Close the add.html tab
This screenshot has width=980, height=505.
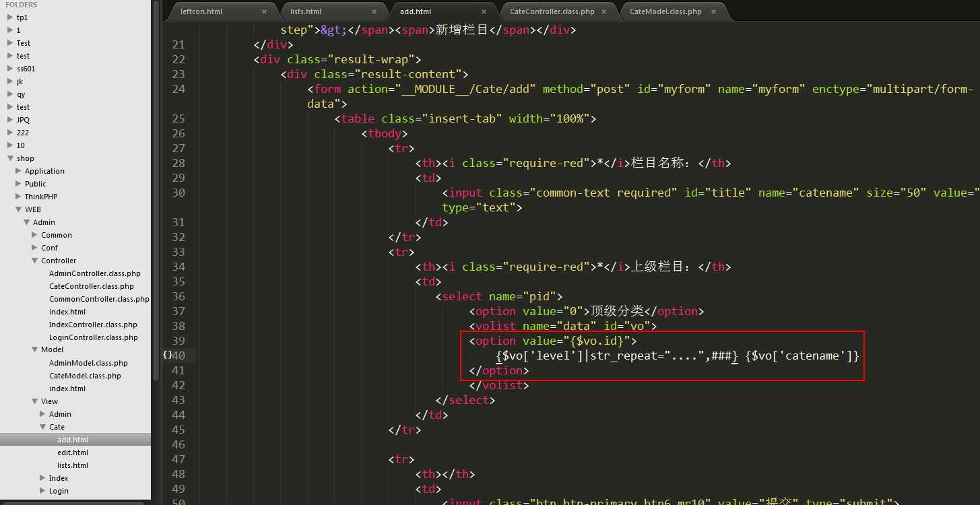coord(484,11)
